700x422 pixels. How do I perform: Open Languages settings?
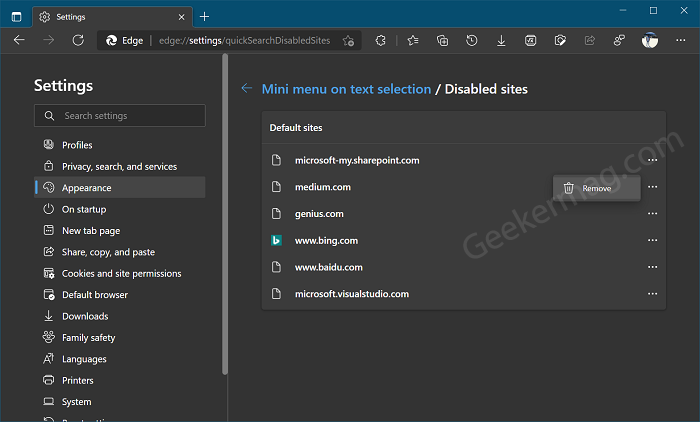(x=120, y=359)
